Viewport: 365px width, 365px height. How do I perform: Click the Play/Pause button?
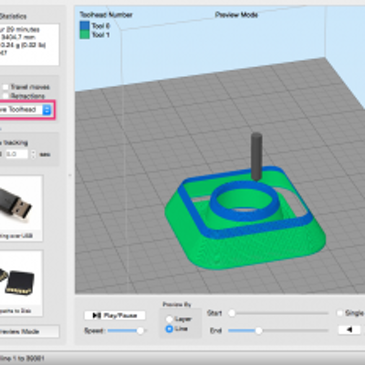115,315
